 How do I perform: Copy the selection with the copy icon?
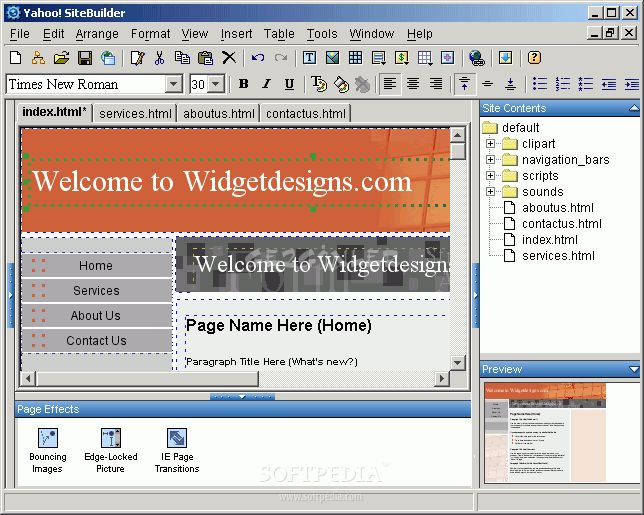click(x=182, y=58)
